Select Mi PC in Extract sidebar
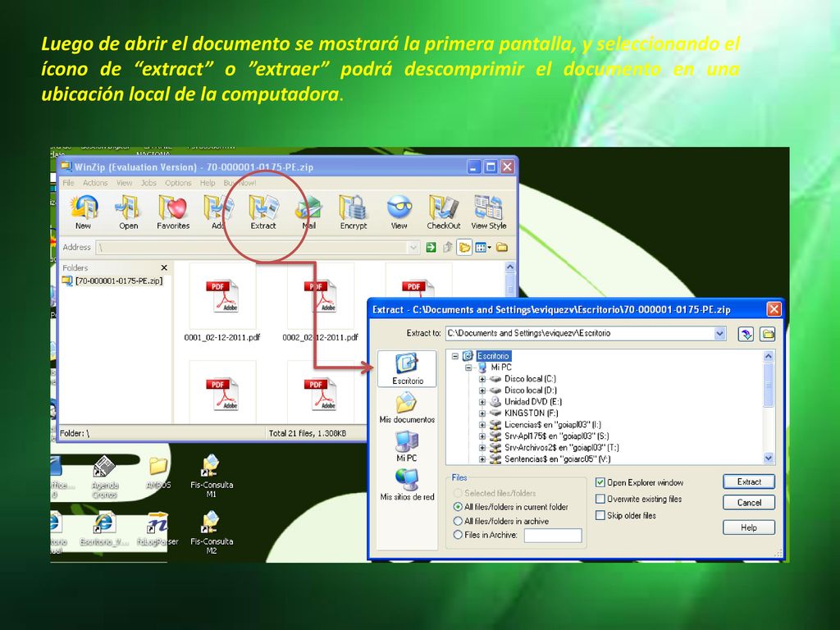 coord(407,446)
